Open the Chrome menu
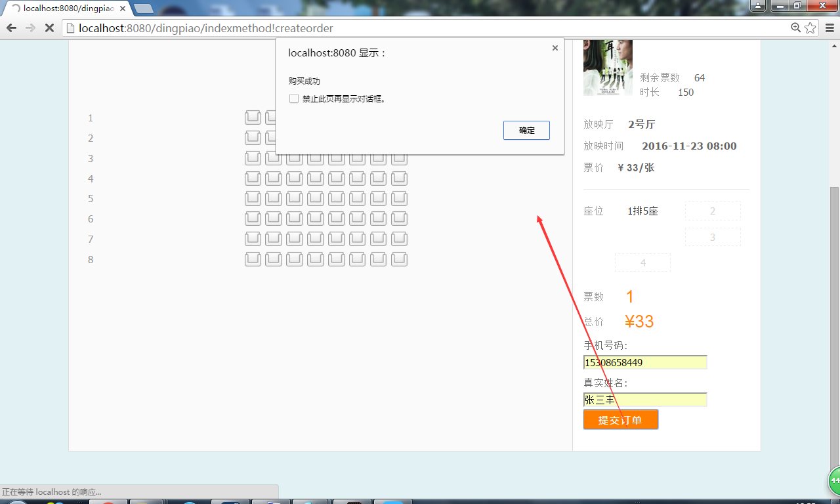Viewport: 840px width, 504px height. pos(830,28)
